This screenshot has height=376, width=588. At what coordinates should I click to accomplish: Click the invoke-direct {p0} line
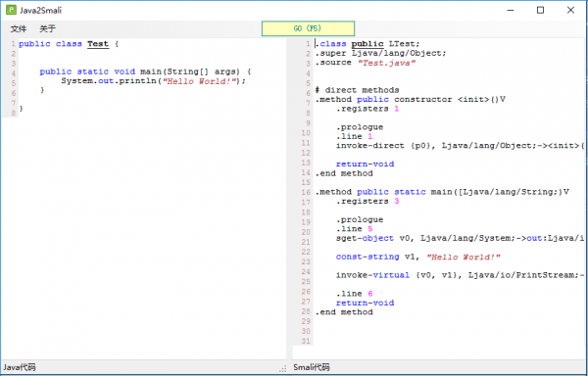click(461, 146)
